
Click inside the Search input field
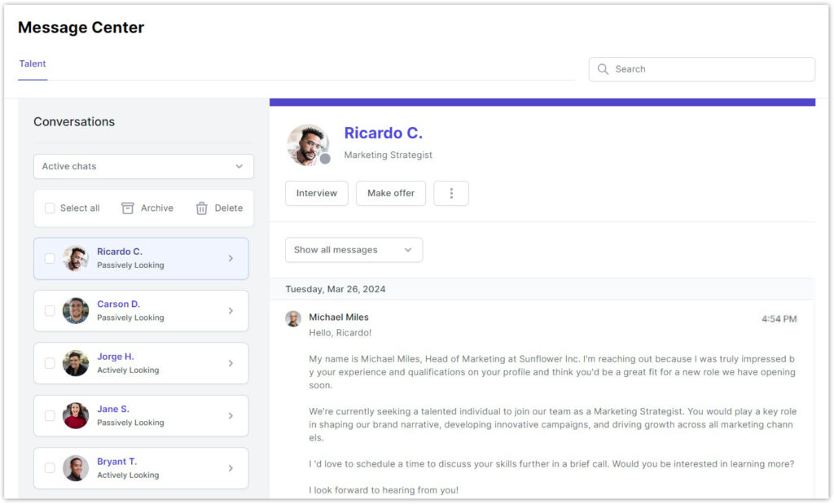click(x=709, y=69)
